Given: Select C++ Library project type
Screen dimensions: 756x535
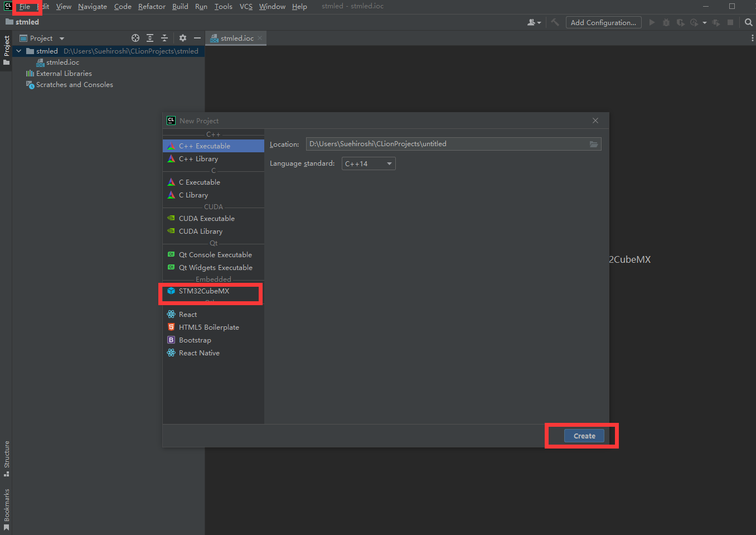Looking at the screenshot, I should pos(214,158).
